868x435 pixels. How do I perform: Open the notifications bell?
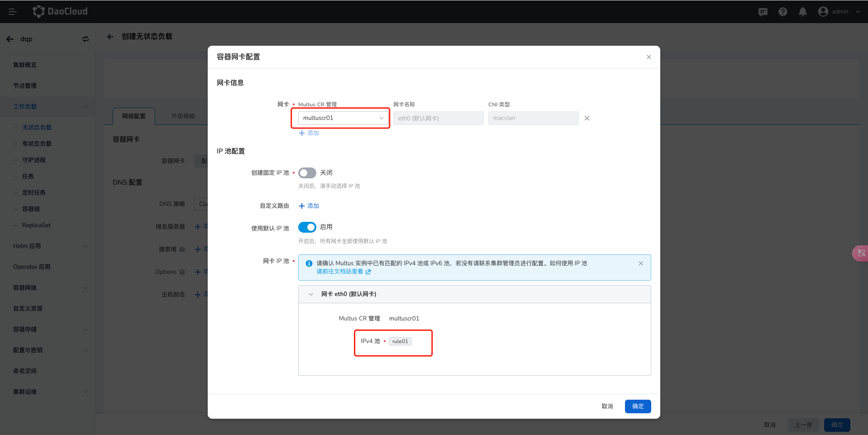(803, 12)
